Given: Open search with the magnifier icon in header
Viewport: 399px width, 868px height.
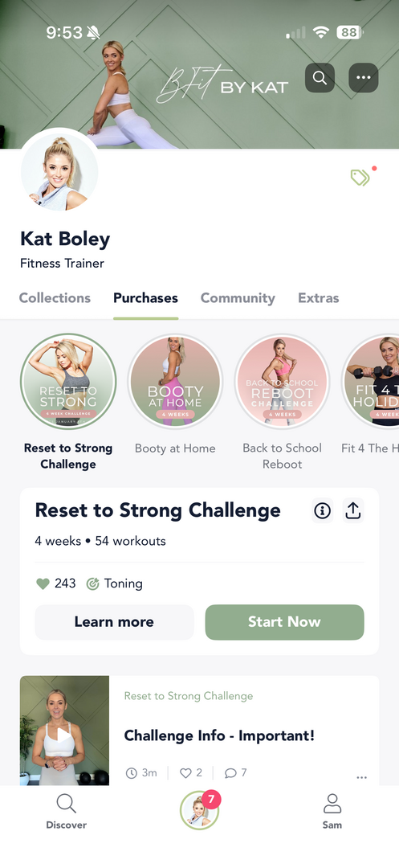Looking at the screenshot, I should point(320,77).
